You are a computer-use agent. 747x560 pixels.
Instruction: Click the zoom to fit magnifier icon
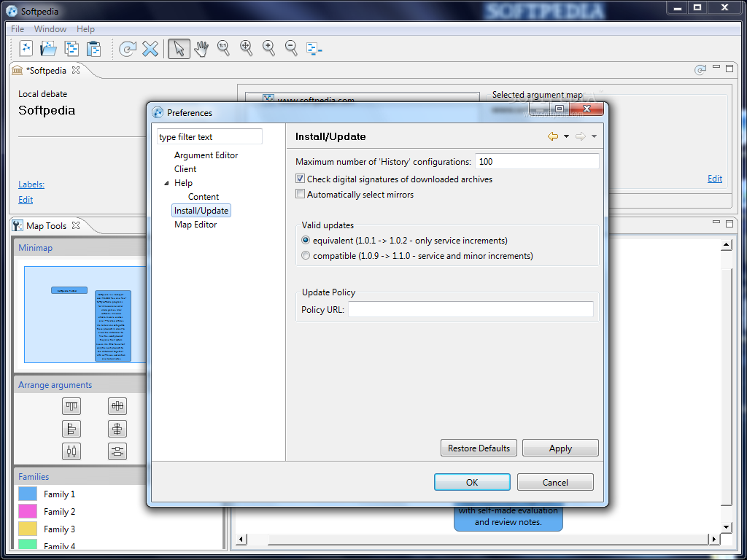247,48
